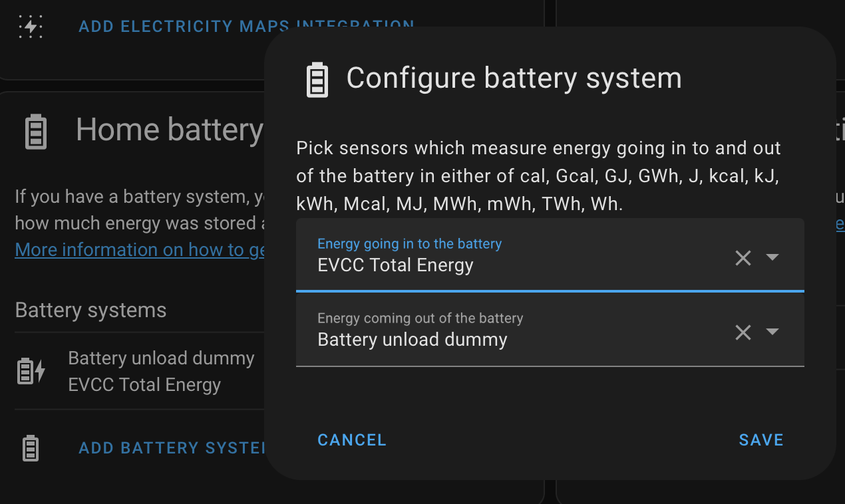Click the Home battery card icon
This screenshot has height=504, width=845.
pyautogui.click(x=36, y=131)
